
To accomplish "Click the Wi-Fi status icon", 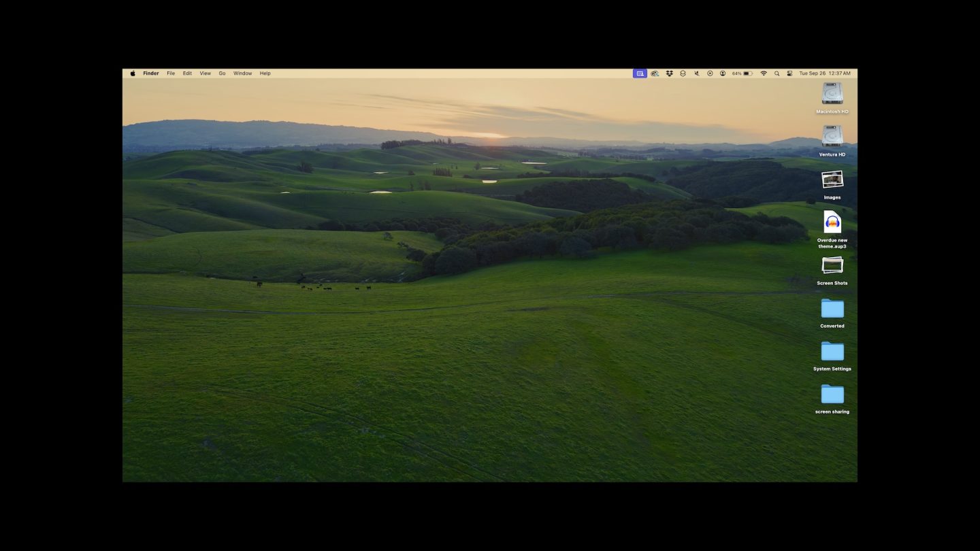I will pos(764,73).
